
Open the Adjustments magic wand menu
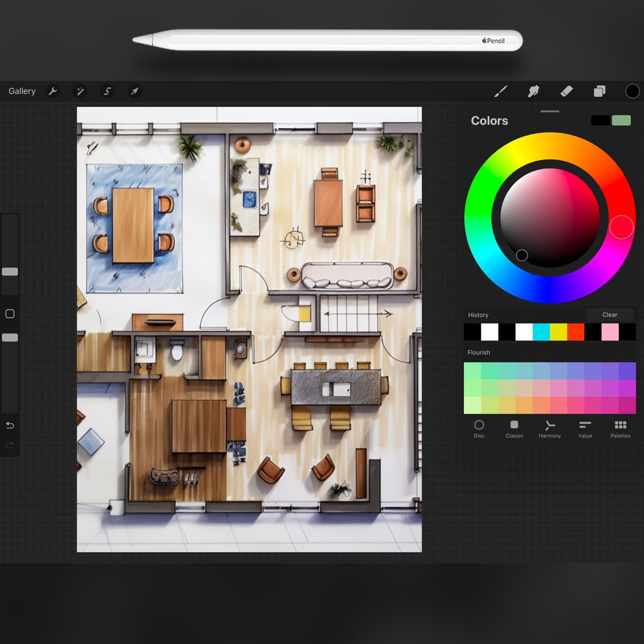pyautogui.click(x=80, y=91)
